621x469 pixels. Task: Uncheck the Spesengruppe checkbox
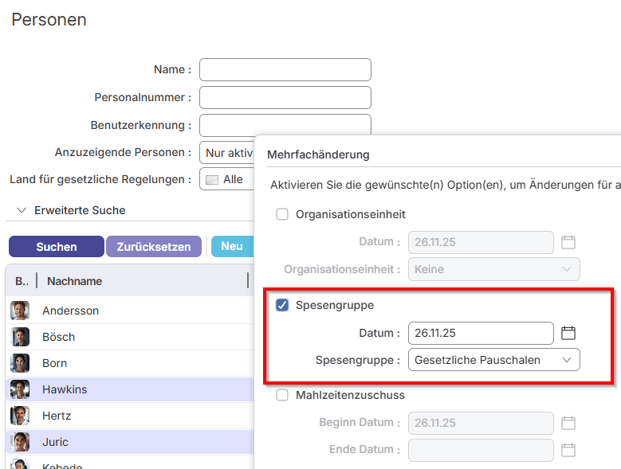pyautogui.click(x=282, y=305)
